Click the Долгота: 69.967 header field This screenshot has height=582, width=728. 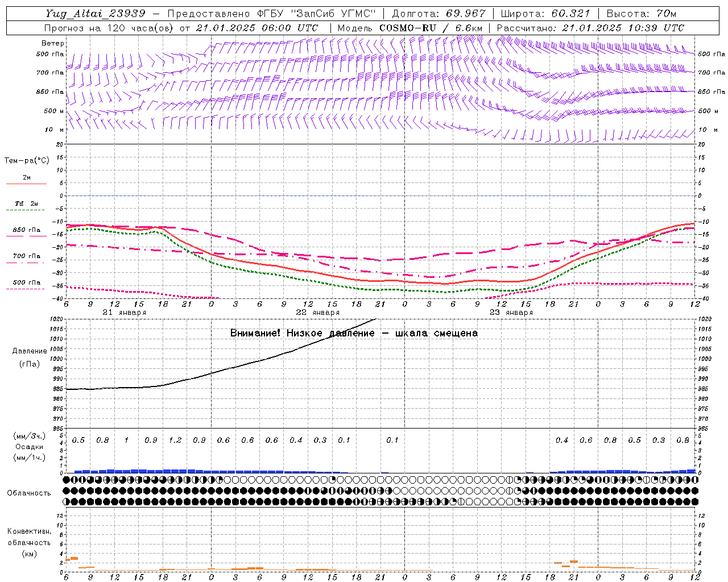[439, 14]
